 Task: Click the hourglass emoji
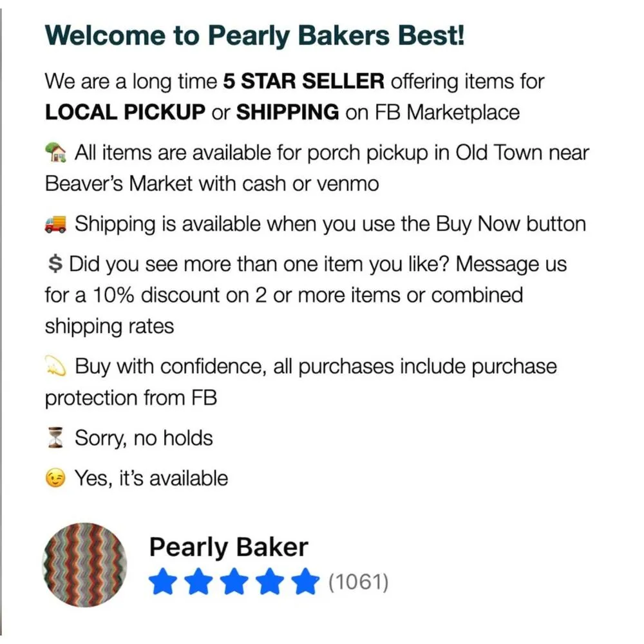57,439
